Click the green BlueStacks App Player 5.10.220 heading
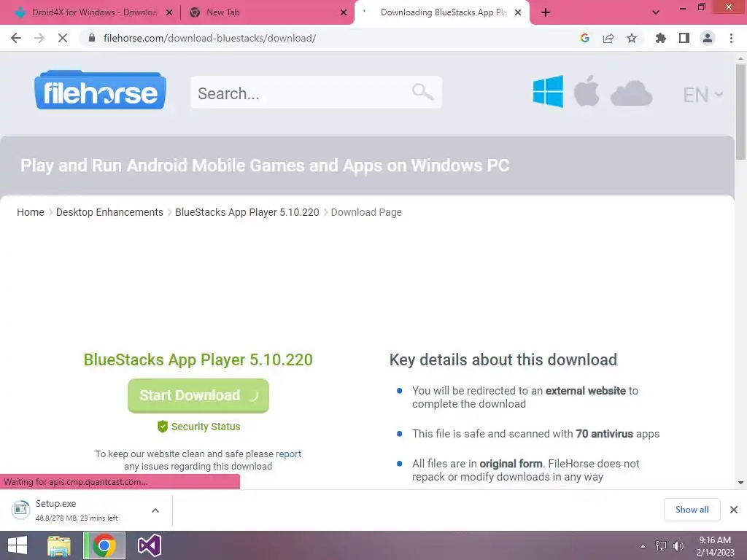 coord(198,360)
